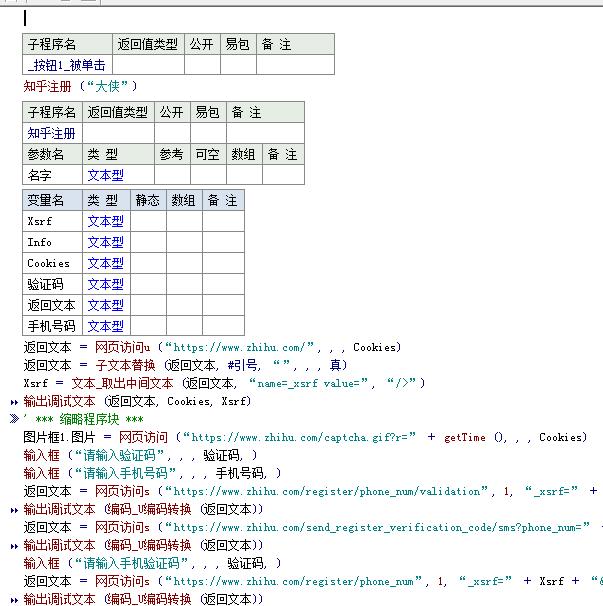Click the 网页访问u function name

(x=123, y=347)
